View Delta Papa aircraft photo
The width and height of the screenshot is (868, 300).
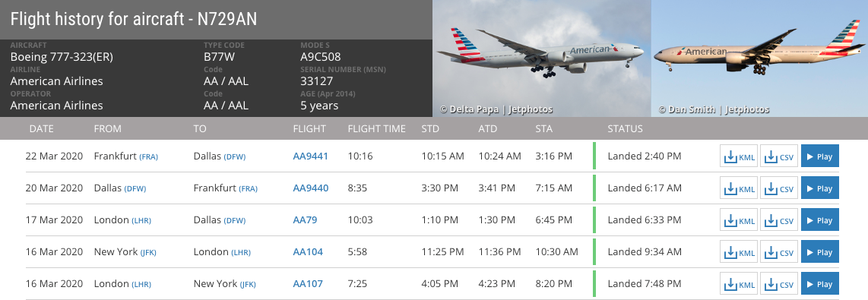541,58
